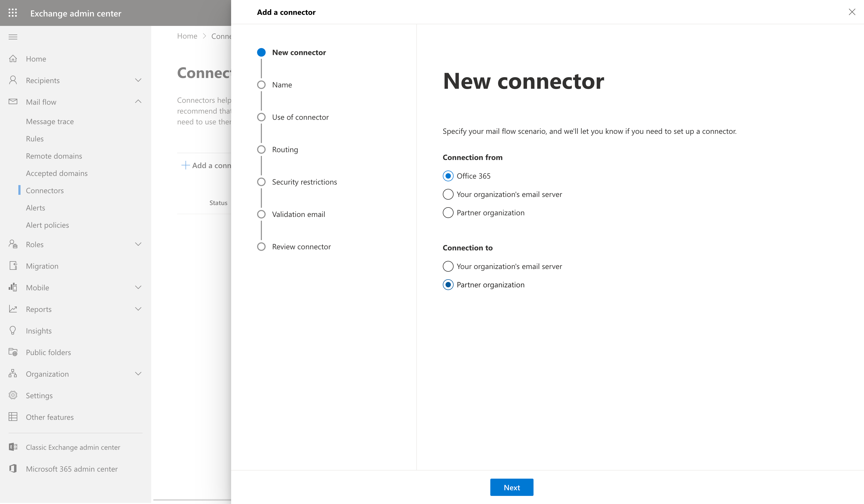Follow the Home breadcrumb link

click(187, 36)
